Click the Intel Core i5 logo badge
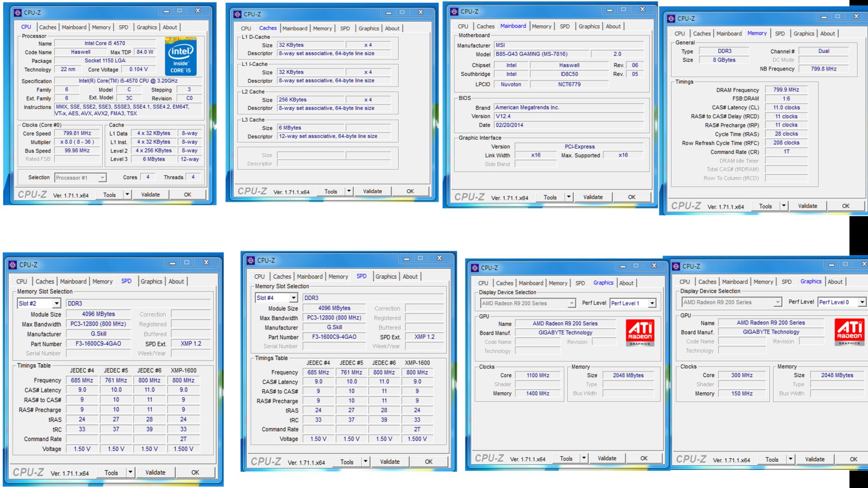Viewport: 868px width, 488px height. point(180,56)
